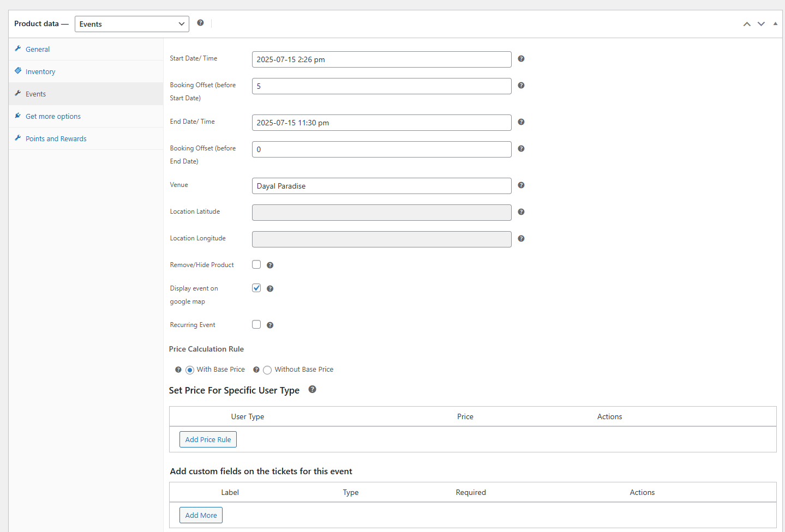Show help tip for Booking Offset before End Date

click(521, 149)
